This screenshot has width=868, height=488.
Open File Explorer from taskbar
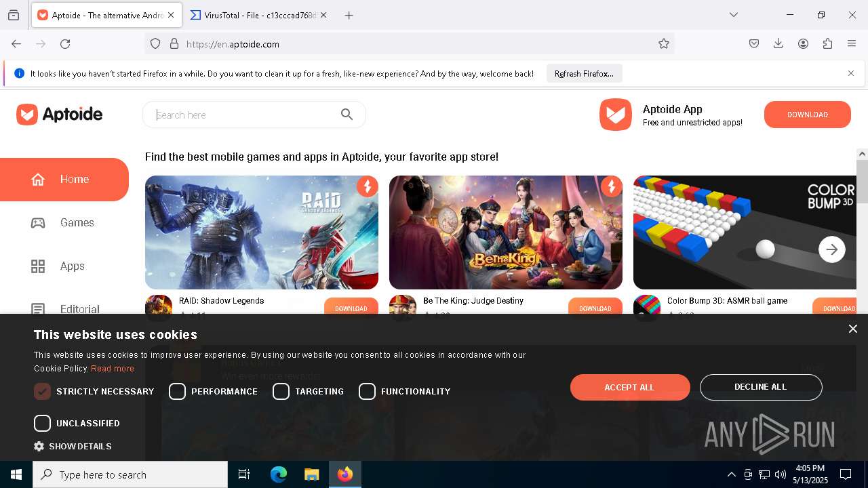pyautogui.click(x=311, y=474)
